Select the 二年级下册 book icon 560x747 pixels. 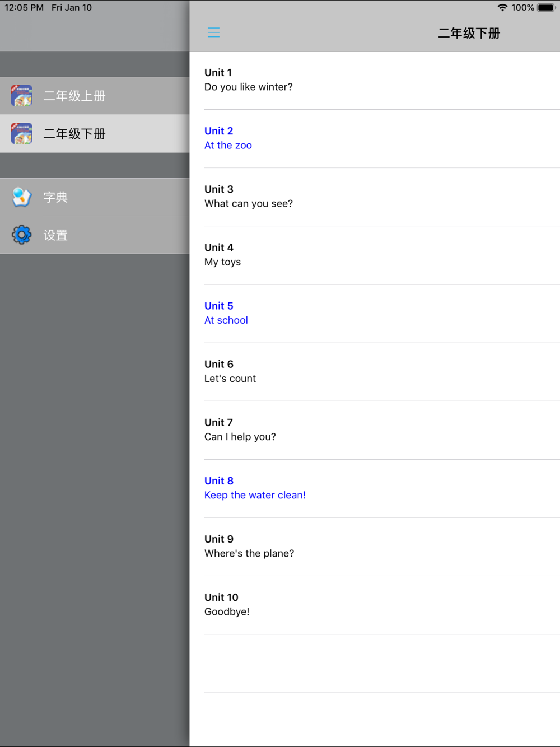[22, 134]
